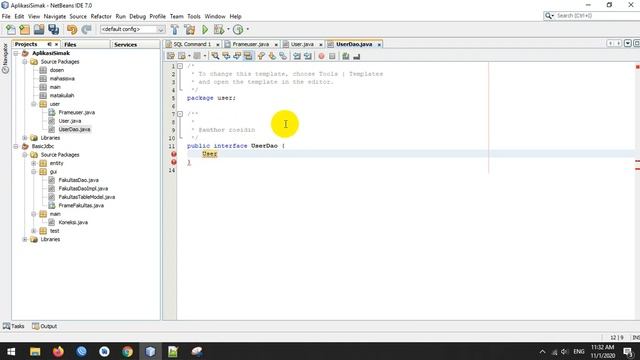Toggle Bookmark editor icon
This screenshot has width=640, height=360.
[283, 56]
